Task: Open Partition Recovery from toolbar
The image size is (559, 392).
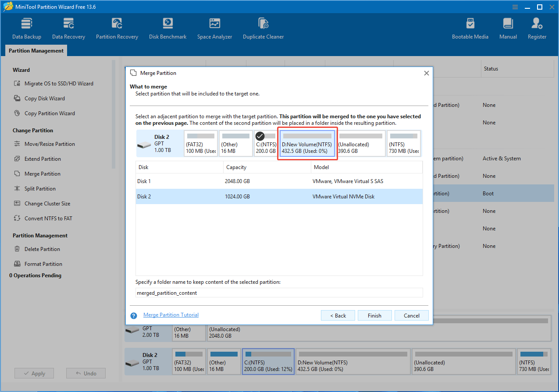Action: pos(117,28)
